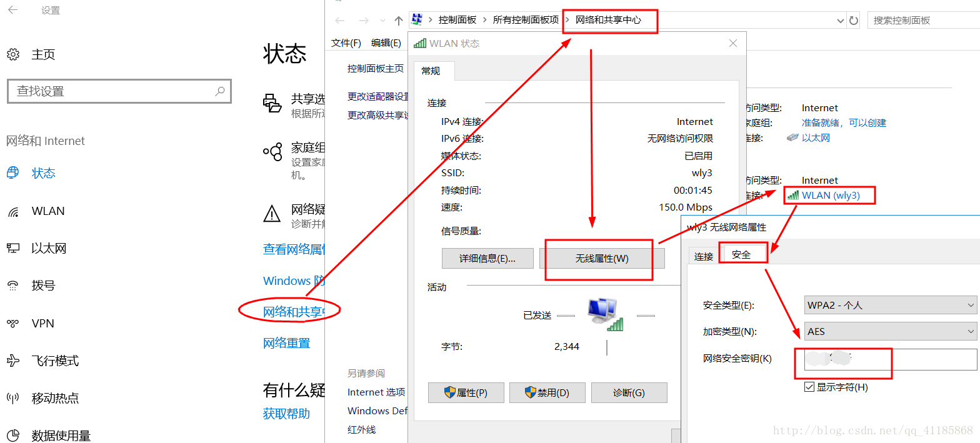Click 网络和共享中心 in the breadcrumb
Screen dimensions: 980x443
tap(608, 20)
